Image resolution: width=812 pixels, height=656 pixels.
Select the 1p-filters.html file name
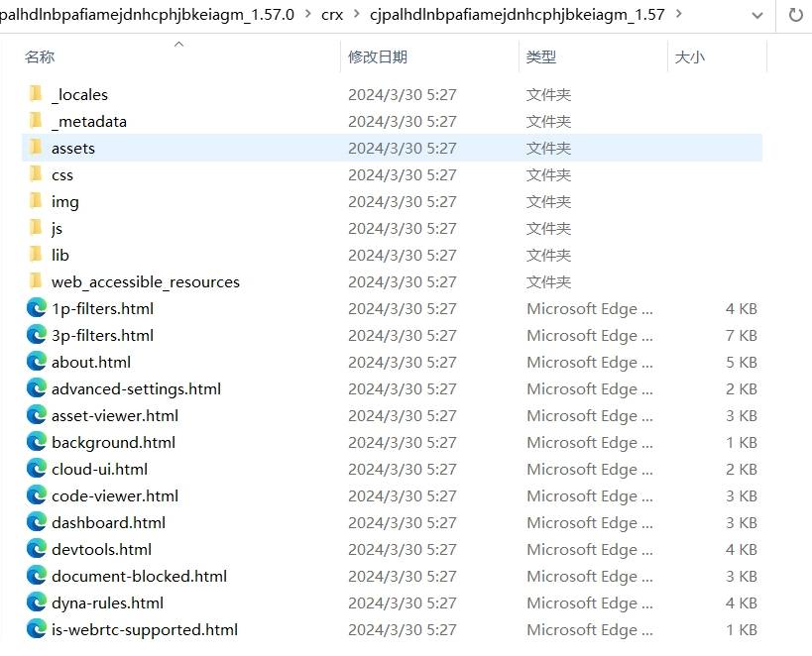click(102, 308)
